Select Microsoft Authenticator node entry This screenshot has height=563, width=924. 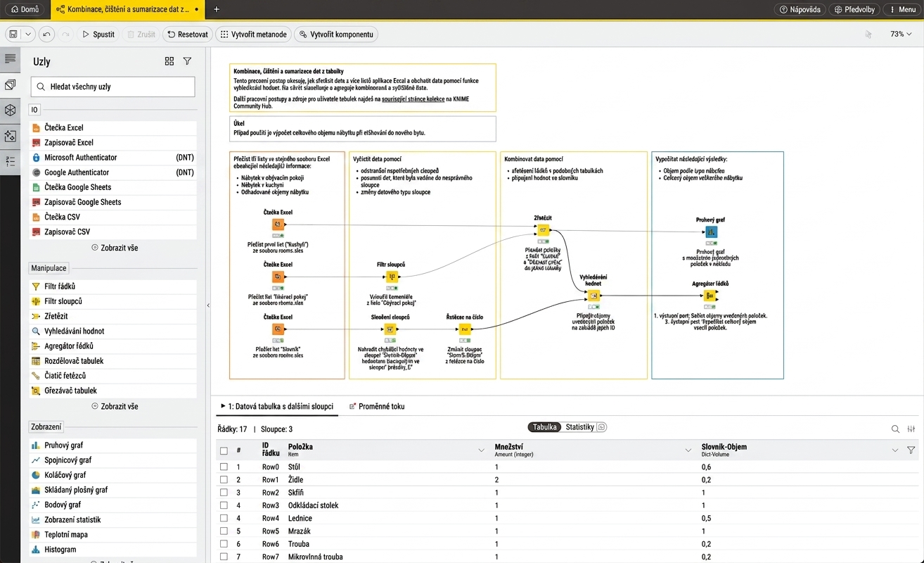point(113,158)
